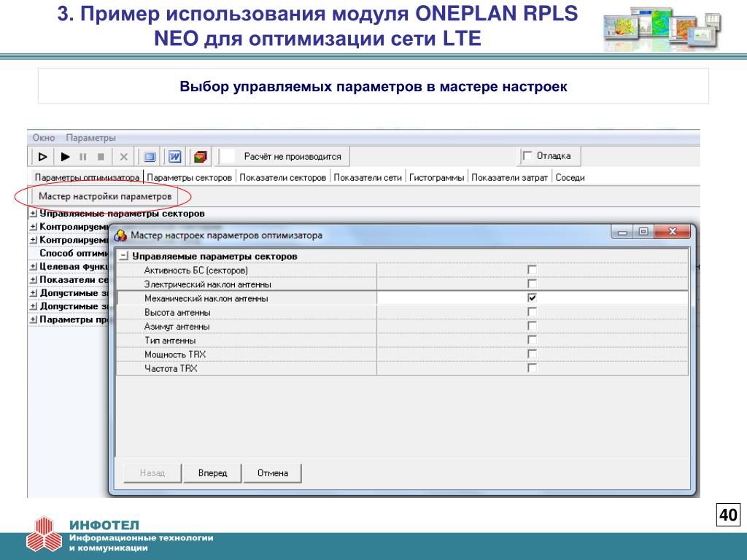Expand the Целевая функц... tree node
The width and height of the screenshot is (747, 560).
34,266
